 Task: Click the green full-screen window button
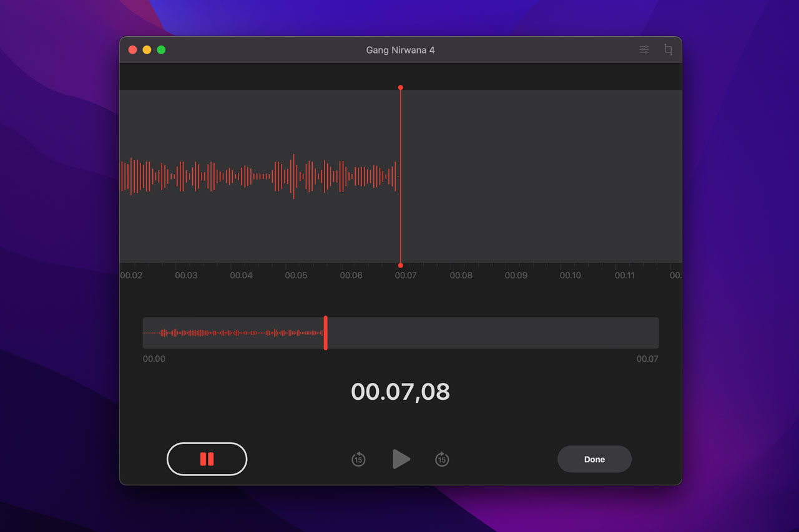point(161,50)
